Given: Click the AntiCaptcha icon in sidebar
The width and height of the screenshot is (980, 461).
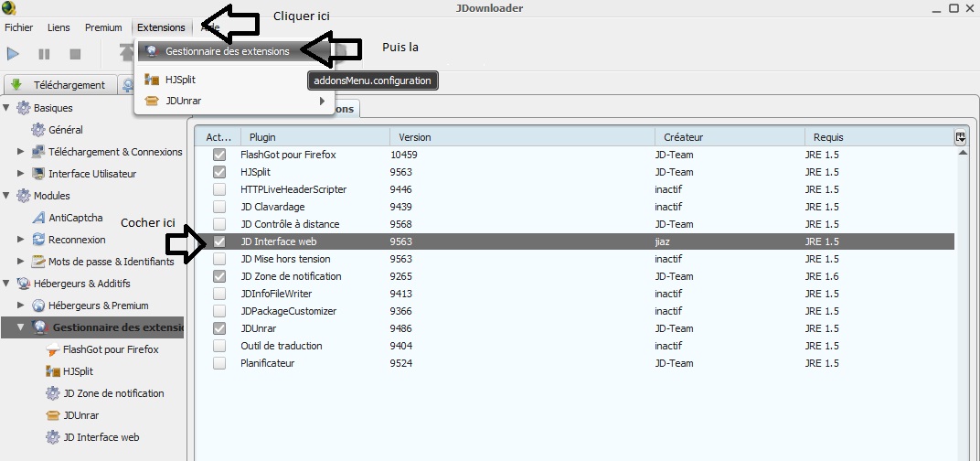Looking at the screenshot, I should [38, 218].
